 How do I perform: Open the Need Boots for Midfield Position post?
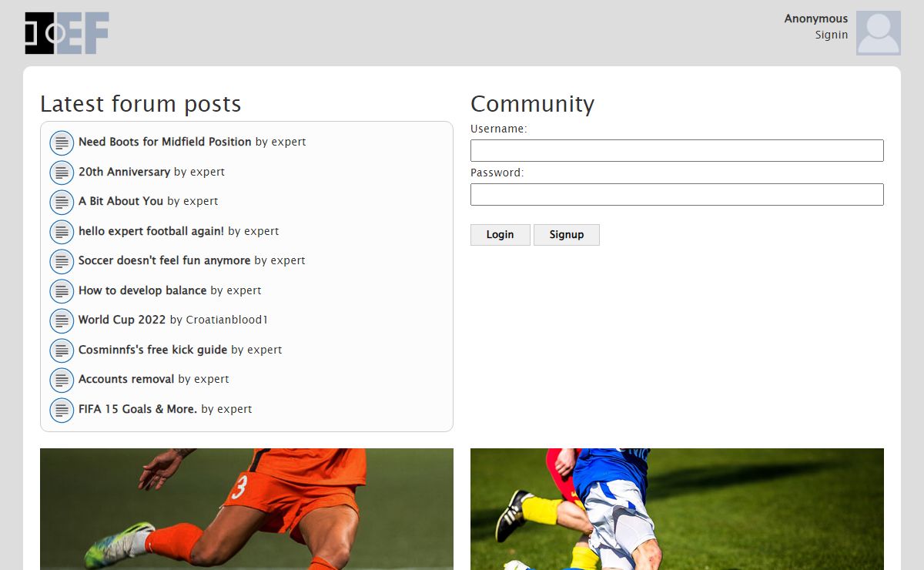point(165,142)
